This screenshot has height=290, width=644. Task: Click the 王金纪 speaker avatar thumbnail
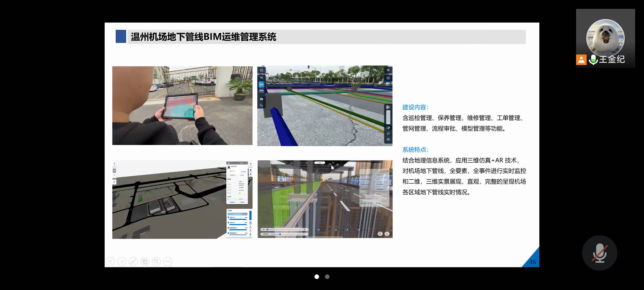point(605,38)
